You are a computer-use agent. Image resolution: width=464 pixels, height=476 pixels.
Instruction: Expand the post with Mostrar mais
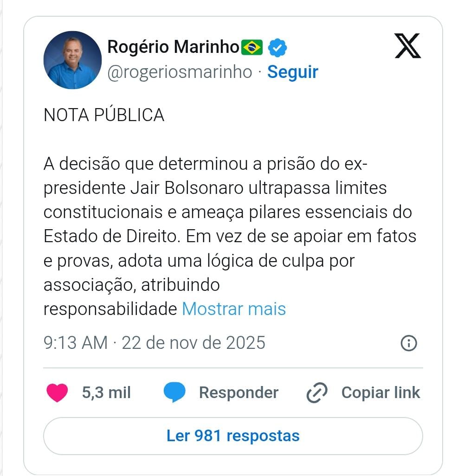click(x=234, y=309)
